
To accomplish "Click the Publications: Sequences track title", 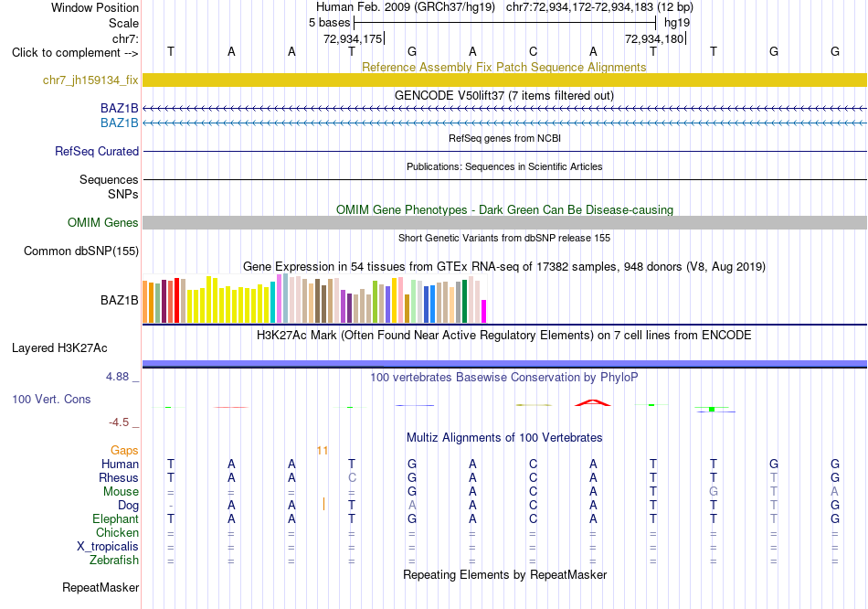I will click(x=504, y=166).
